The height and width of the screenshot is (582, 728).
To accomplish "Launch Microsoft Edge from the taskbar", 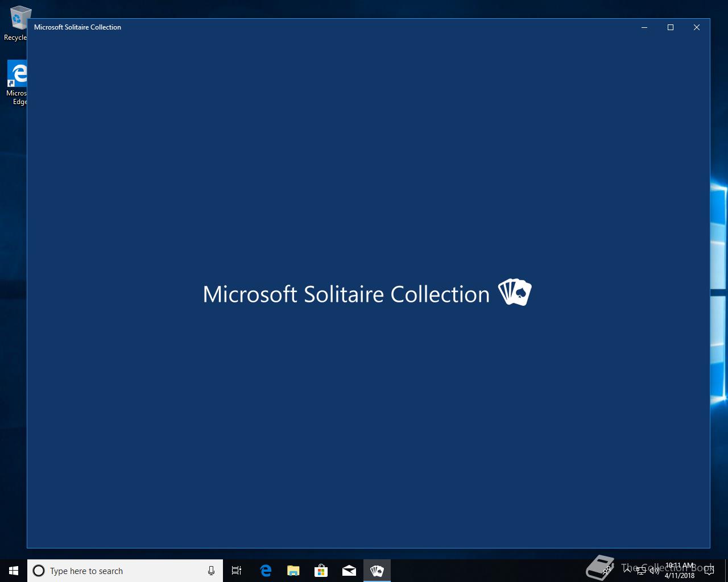I will pyautogui.click(x=266, y=571).
